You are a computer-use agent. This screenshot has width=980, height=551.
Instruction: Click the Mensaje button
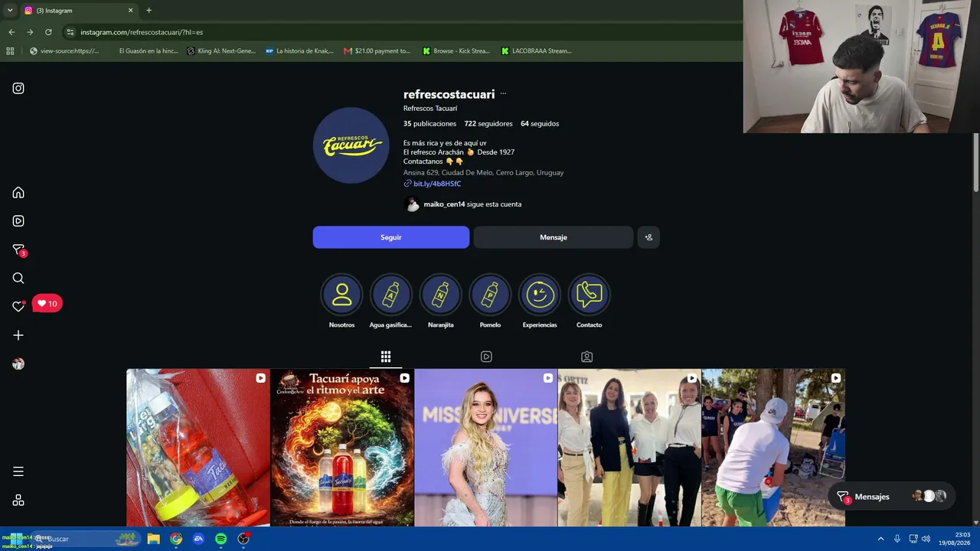554,237
